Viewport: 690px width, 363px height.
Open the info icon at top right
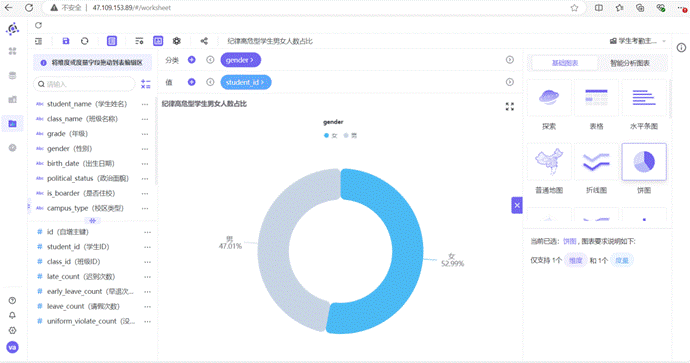pyautogui.click(x=681, y=48)
